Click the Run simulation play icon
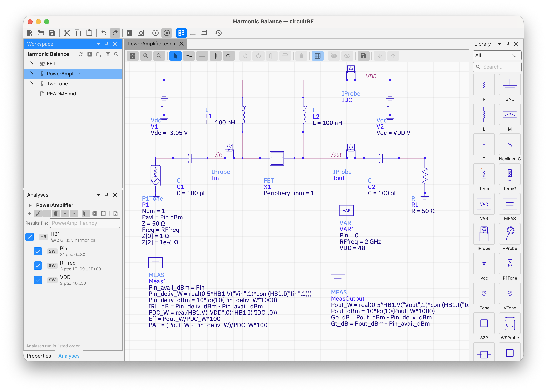 click(156, 33)
